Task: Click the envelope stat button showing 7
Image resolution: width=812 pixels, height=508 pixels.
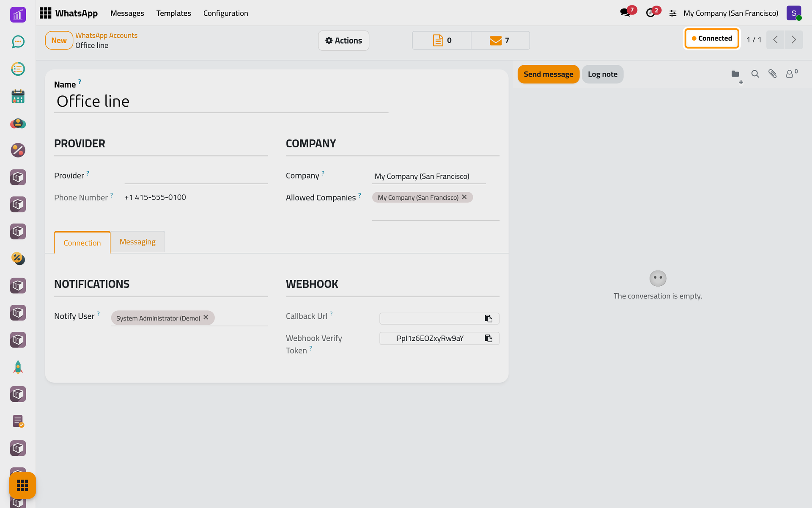Action: click(500, 40)
